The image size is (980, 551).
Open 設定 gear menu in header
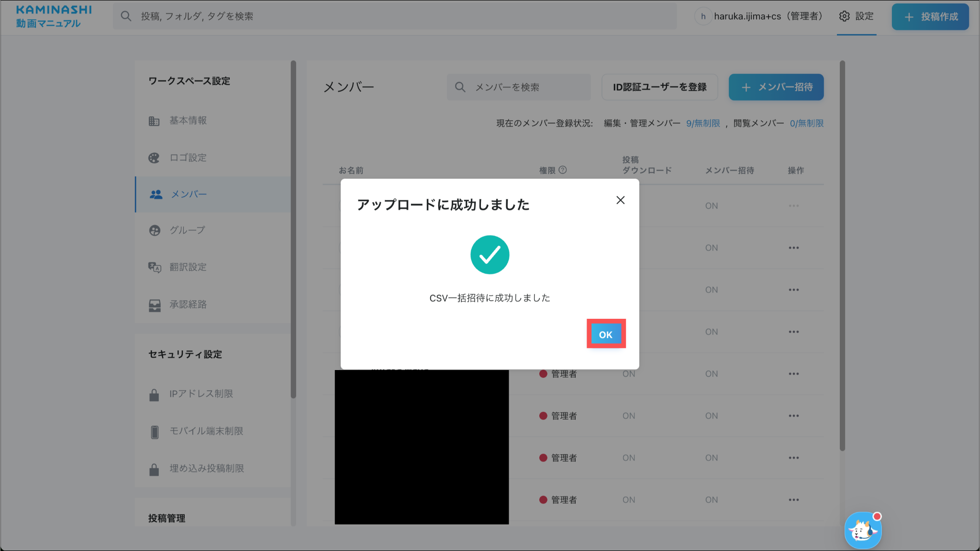pos(856,16)
